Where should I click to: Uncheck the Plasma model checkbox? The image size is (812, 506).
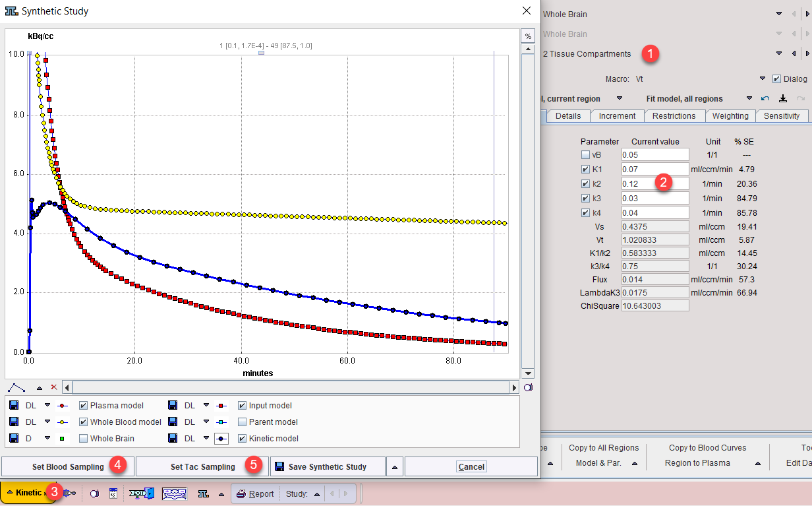point(84,406)
